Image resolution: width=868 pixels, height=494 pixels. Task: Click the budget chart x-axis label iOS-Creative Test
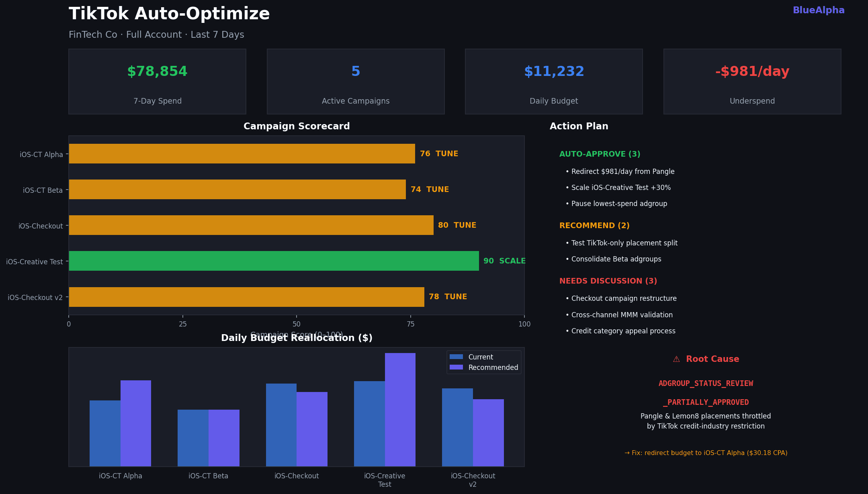(x=385, y=480)
